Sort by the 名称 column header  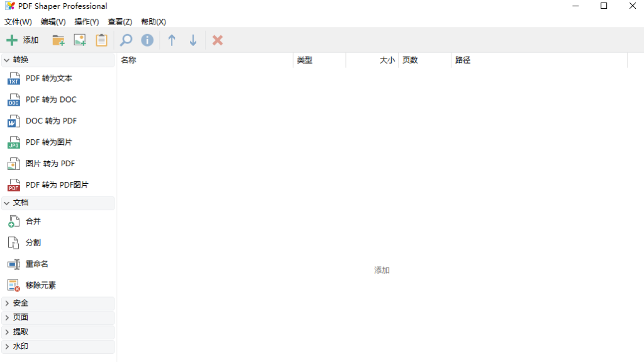coord(205,60)
